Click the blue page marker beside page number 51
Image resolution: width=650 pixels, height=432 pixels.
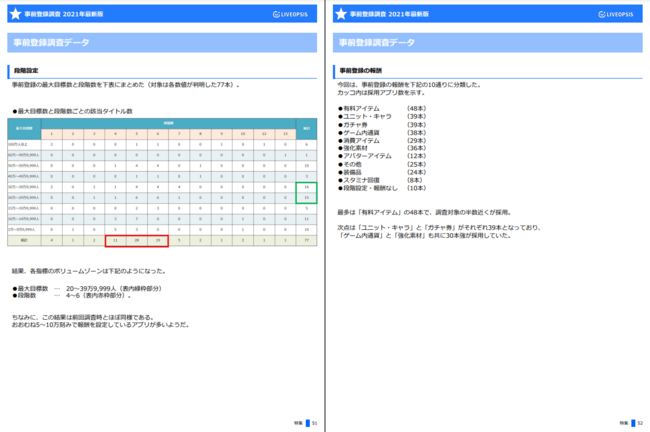pyautogui.click(x=308, y=423)
